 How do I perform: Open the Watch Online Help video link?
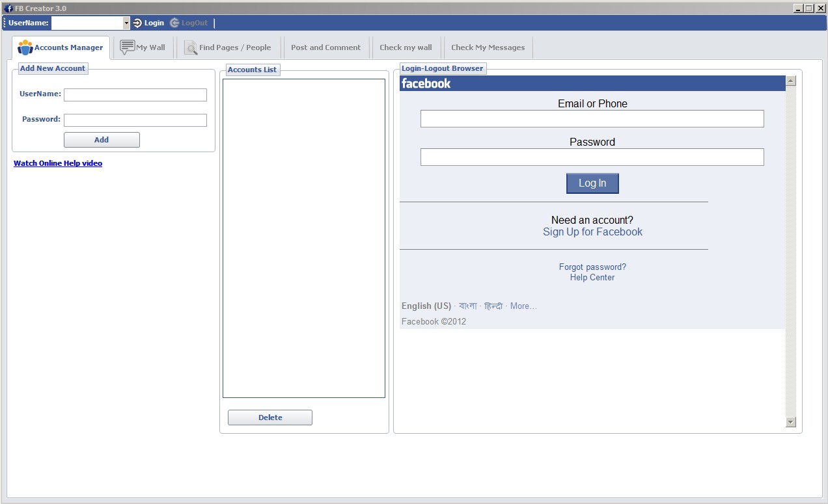coord(58,163)
